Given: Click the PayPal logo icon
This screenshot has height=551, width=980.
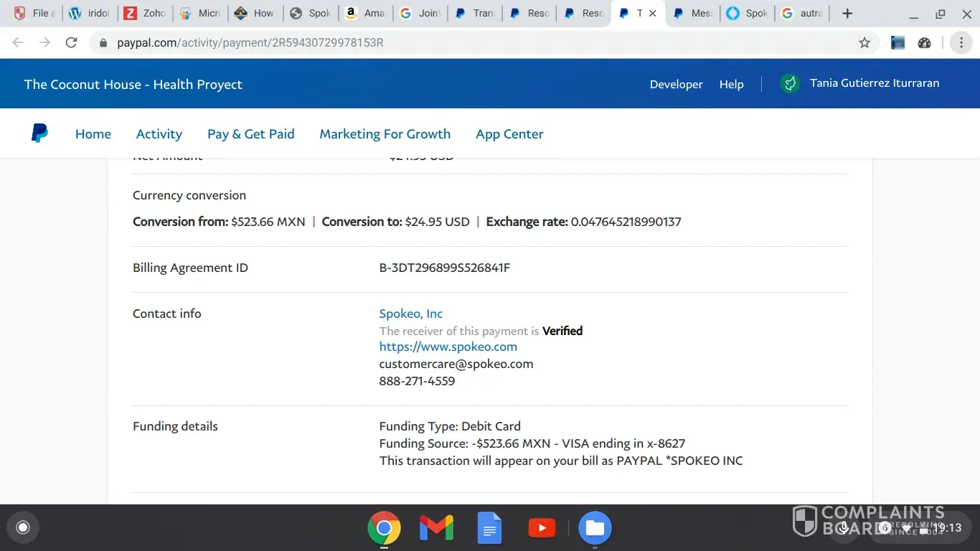Looking at the screenshot, I should coord(40,133).
